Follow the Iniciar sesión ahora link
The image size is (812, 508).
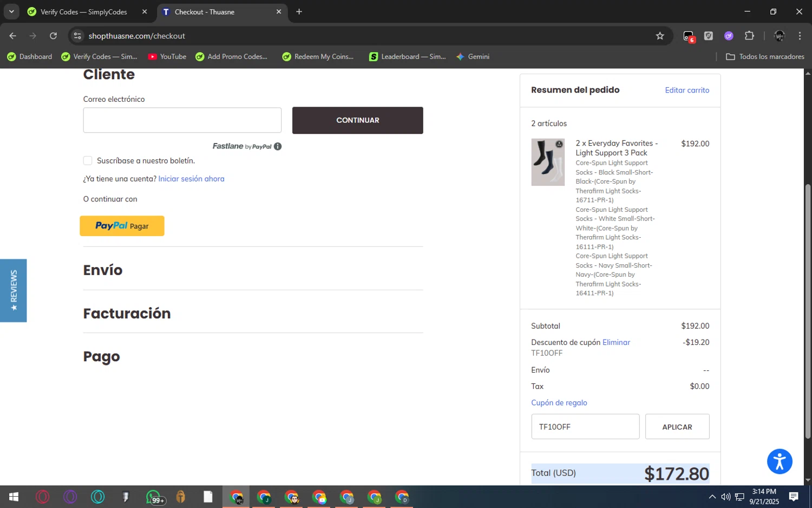click(191, 179)
